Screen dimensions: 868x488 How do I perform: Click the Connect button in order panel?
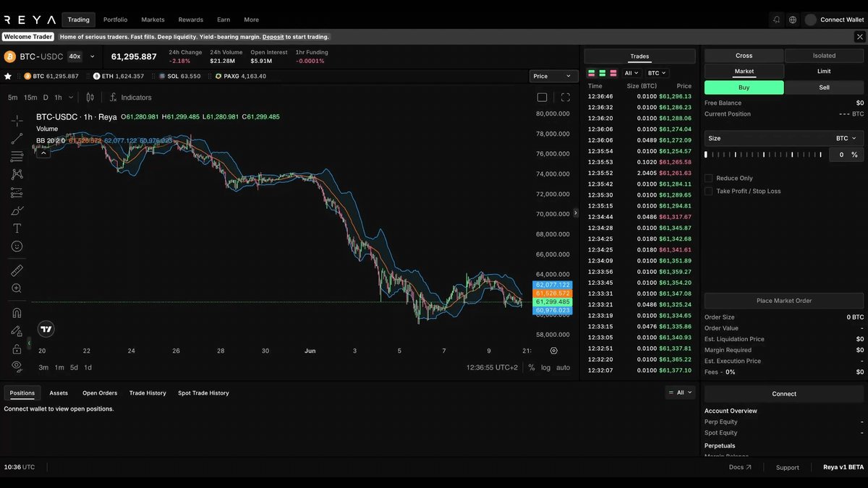[784, 394]
